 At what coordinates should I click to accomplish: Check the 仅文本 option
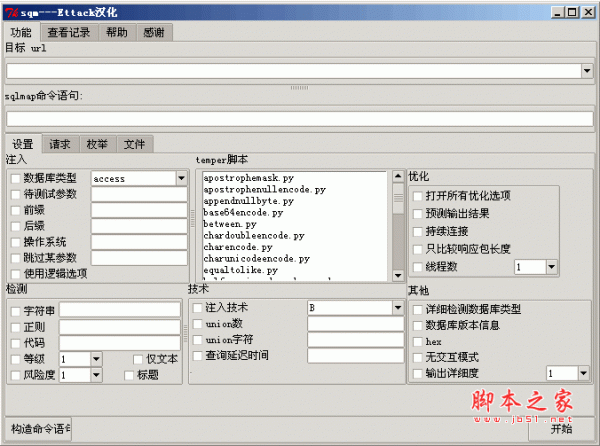point(138,359)
